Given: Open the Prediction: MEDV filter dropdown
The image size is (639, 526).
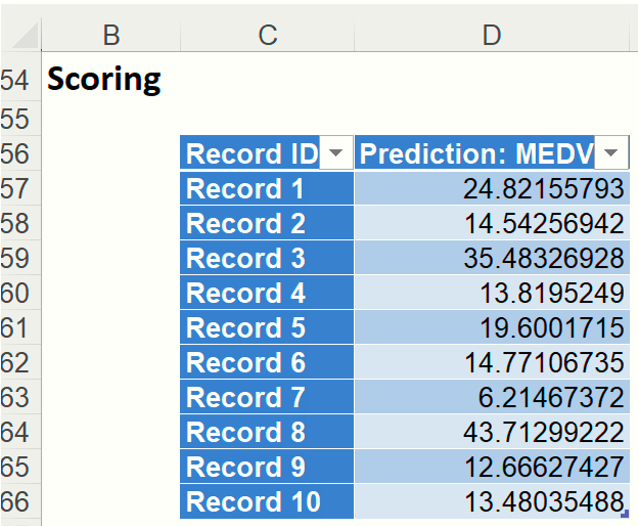Looking at the screenshot, I should pyautogui.click(x=611, y=154).
